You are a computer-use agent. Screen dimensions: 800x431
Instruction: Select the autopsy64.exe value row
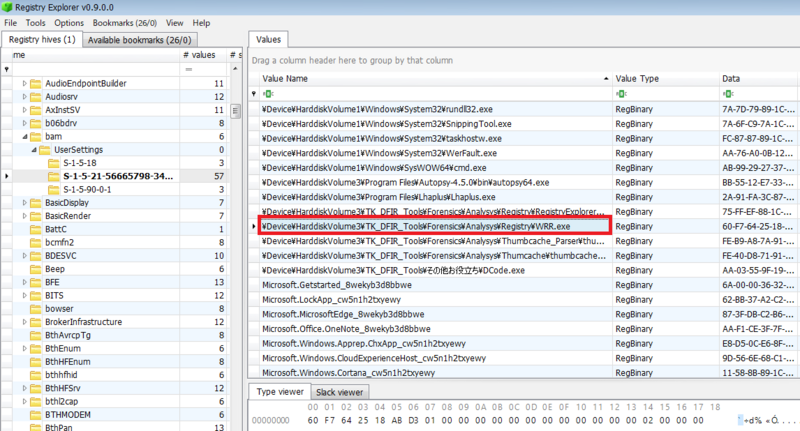pos(526,183)
